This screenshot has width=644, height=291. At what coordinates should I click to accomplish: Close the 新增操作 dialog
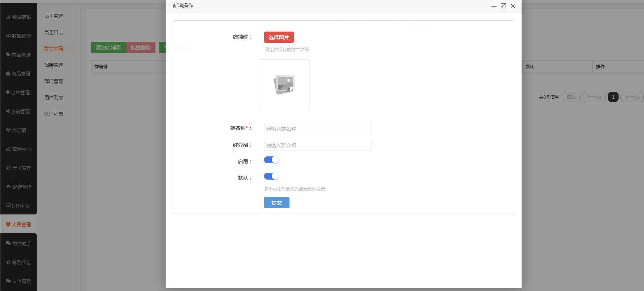point(513,6)
